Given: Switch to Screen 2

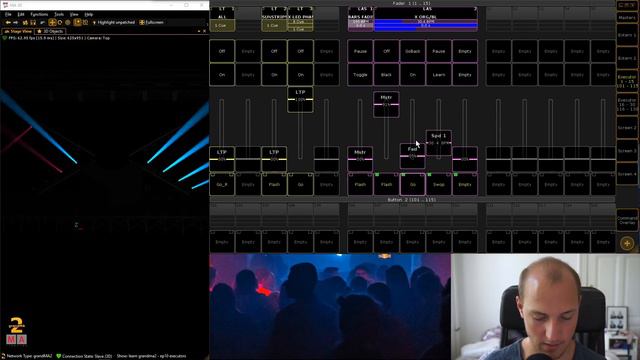Looking at the screenshot, I should coord(627,128).
